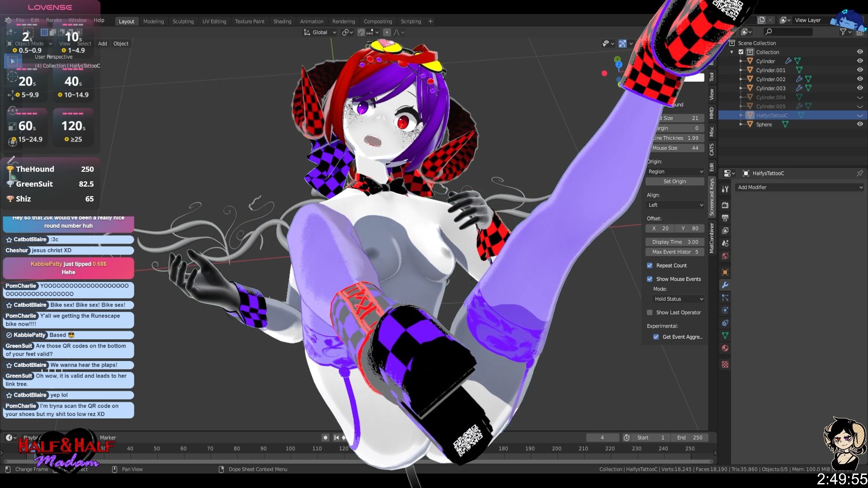868x488 pixels.
Task: Open the Object Data properties tab icon
Action: [x=725, y=335]
